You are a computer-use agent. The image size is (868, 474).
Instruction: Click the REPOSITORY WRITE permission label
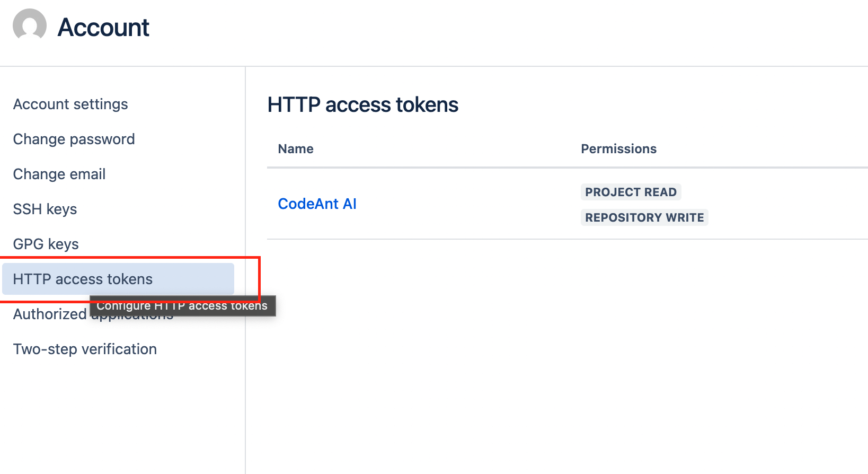(644, 217)
